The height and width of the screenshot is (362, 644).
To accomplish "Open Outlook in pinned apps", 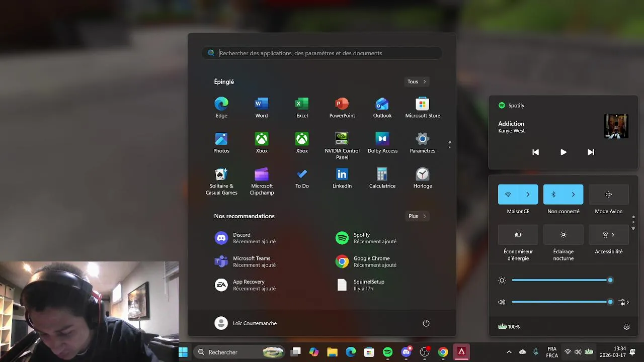I will click(382, 108).
